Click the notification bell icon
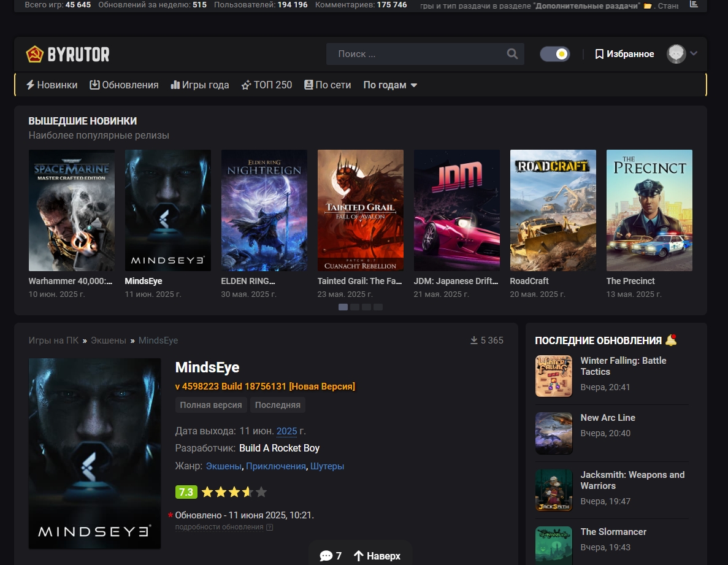 point(671,340)
